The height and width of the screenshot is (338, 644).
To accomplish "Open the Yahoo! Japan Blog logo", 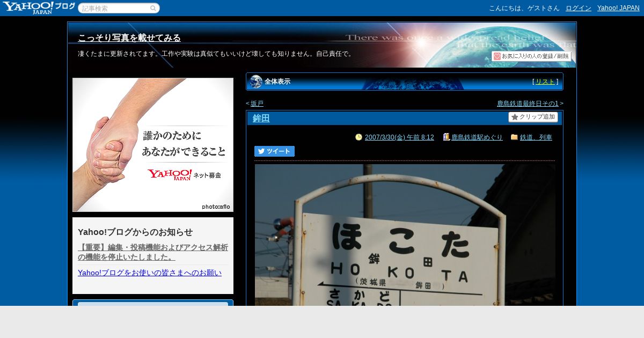I will click(x=39, y=8).
